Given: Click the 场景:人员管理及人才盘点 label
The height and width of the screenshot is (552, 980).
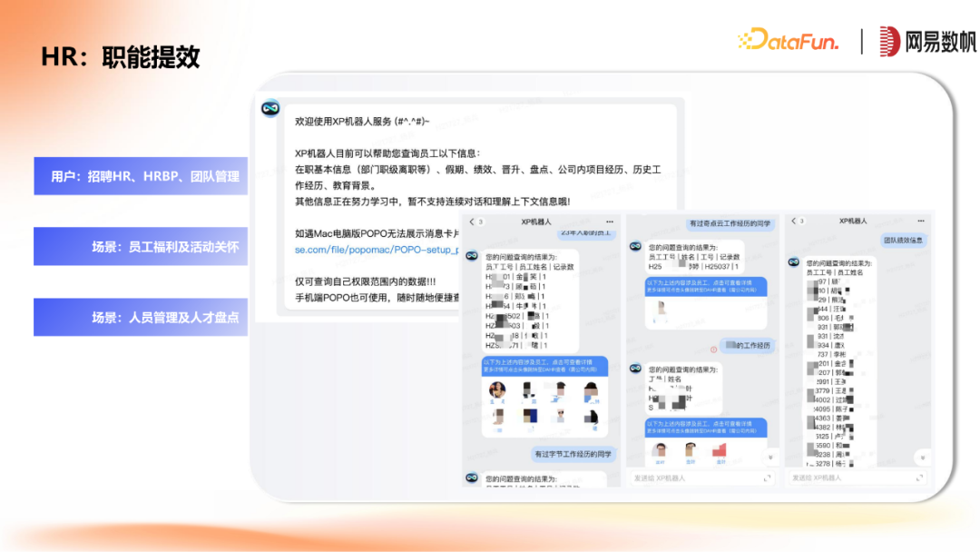Looking at the screenshot, I should [141, 318].
